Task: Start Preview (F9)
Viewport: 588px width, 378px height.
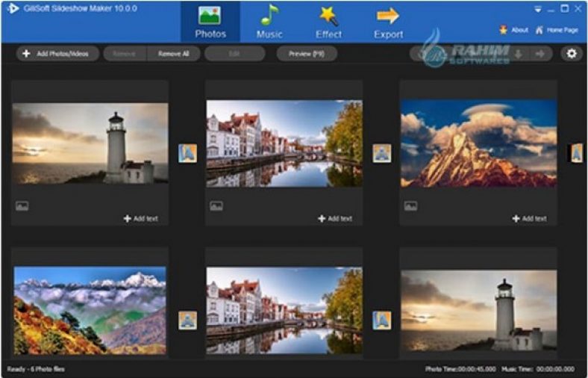Action: click(307, 54)
